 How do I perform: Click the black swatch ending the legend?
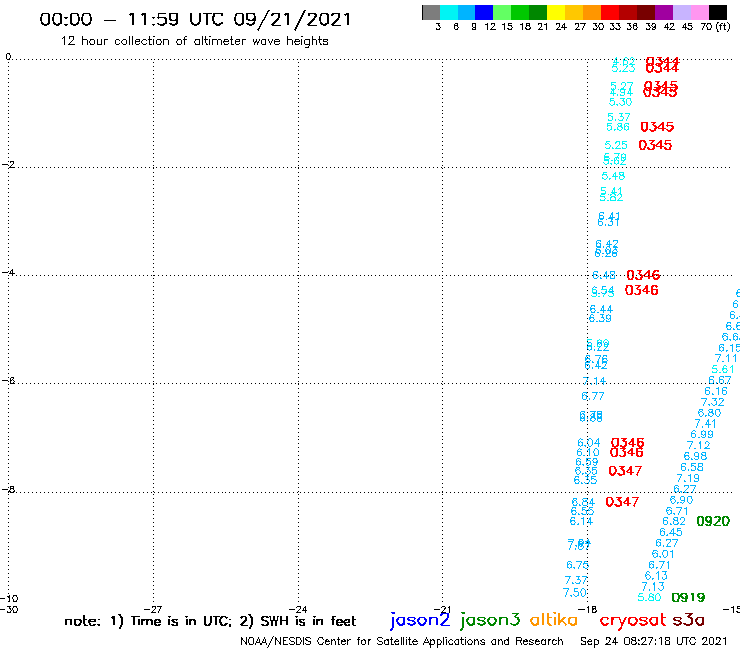(x=718, y=12)
